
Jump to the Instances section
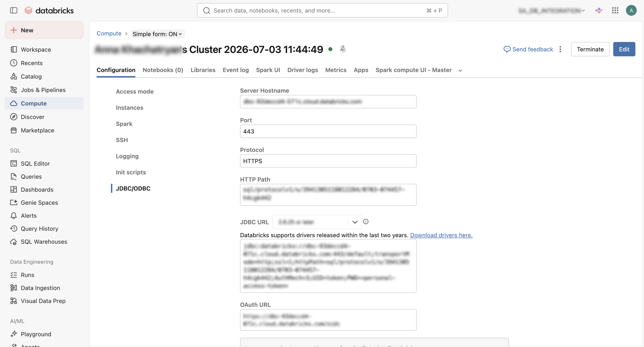pyautogui.click(x=130, y=107)
